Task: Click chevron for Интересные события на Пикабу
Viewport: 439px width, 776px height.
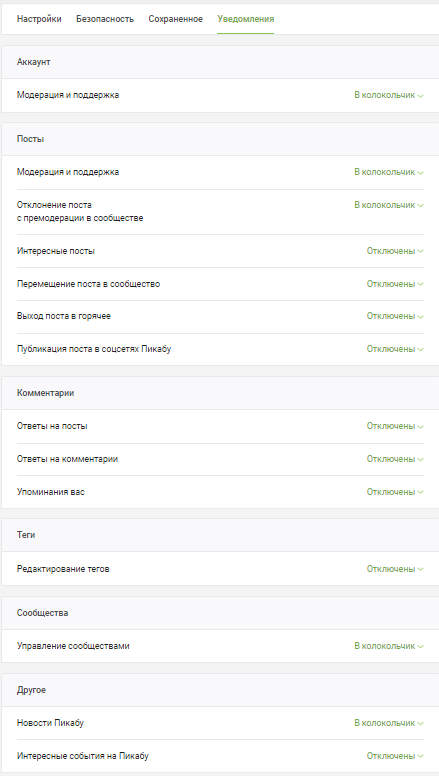Action: click(420, 757)
